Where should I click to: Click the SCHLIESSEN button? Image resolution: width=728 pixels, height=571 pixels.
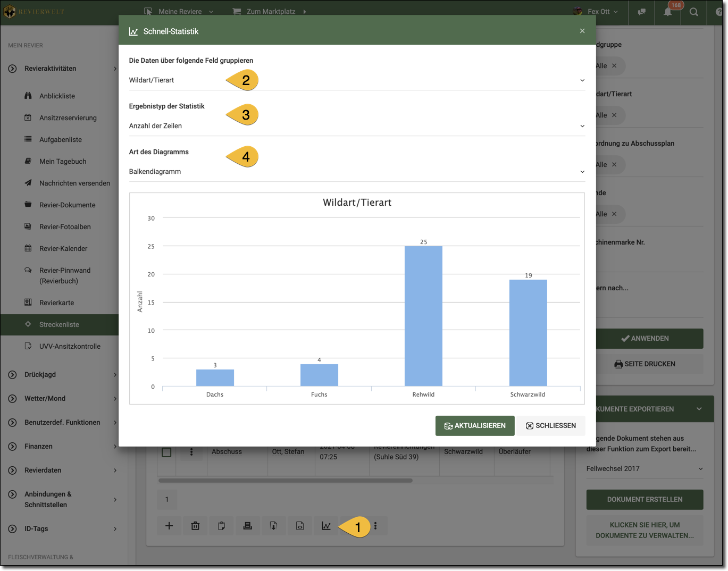point(550,426)
